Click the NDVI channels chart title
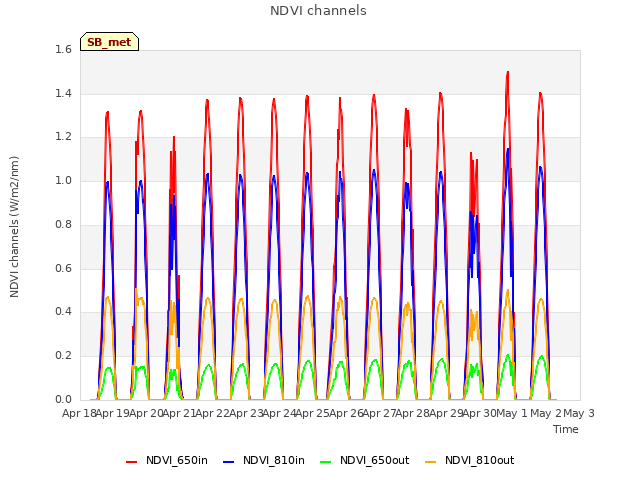This screenshot has height=480, width=640. (x=318, y=10)
